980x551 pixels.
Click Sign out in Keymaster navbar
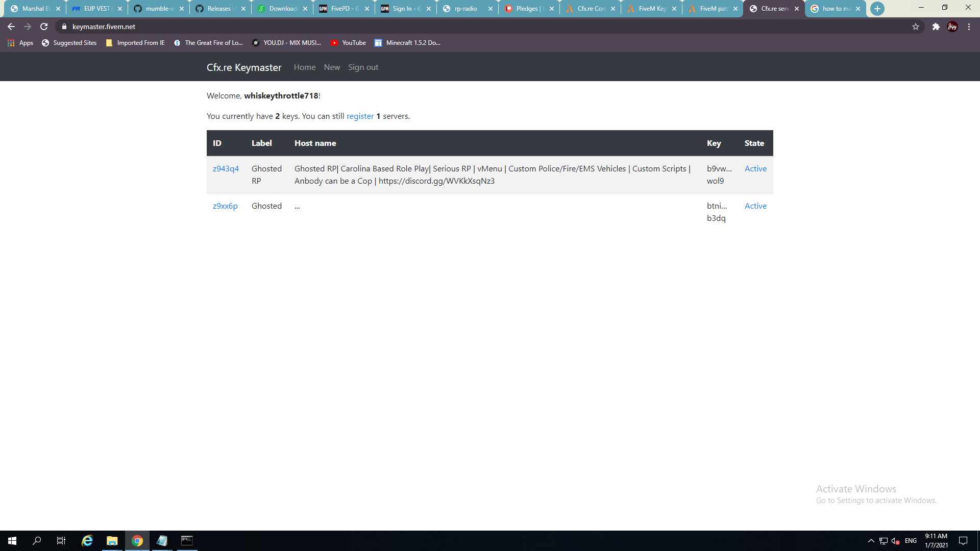click(x=363, y=67)
